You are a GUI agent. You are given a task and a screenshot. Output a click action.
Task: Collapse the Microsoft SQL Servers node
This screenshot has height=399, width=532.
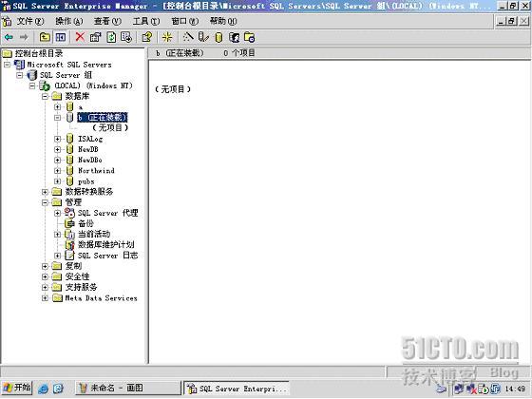tap(8, 65)
